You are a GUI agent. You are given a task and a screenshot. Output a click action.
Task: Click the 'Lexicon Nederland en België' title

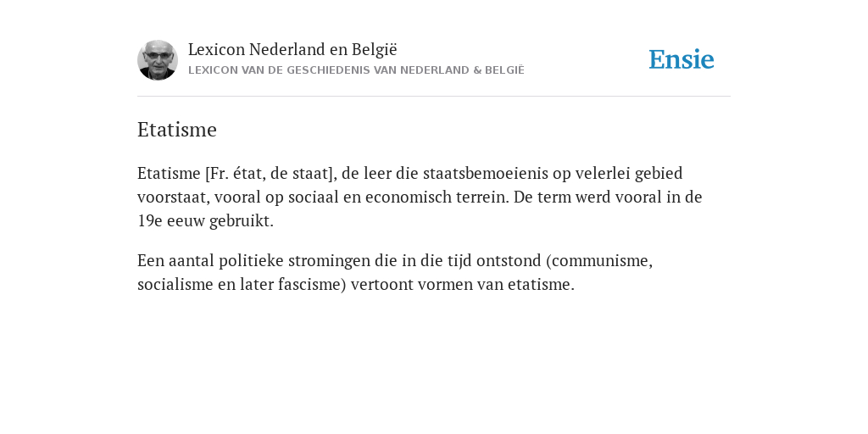tap(292, 49)
